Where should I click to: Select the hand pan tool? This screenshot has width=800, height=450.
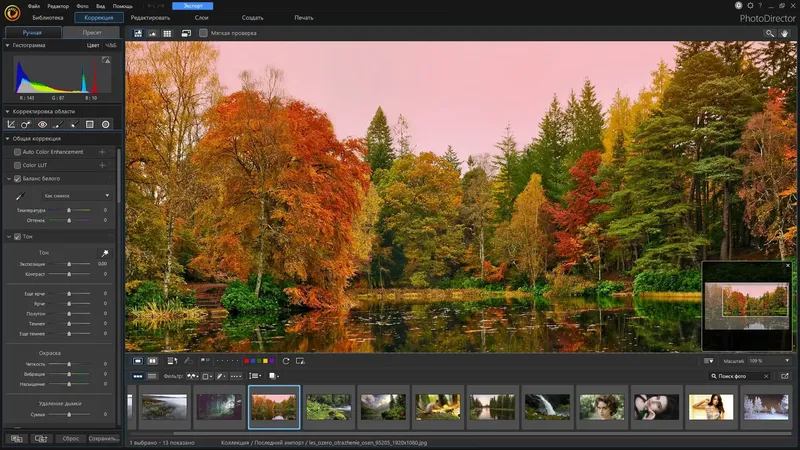point(786,33)
